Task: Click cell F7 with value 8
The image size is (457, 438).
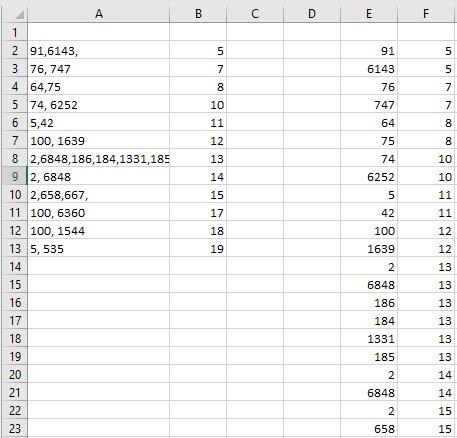Action: pos(427,141)
